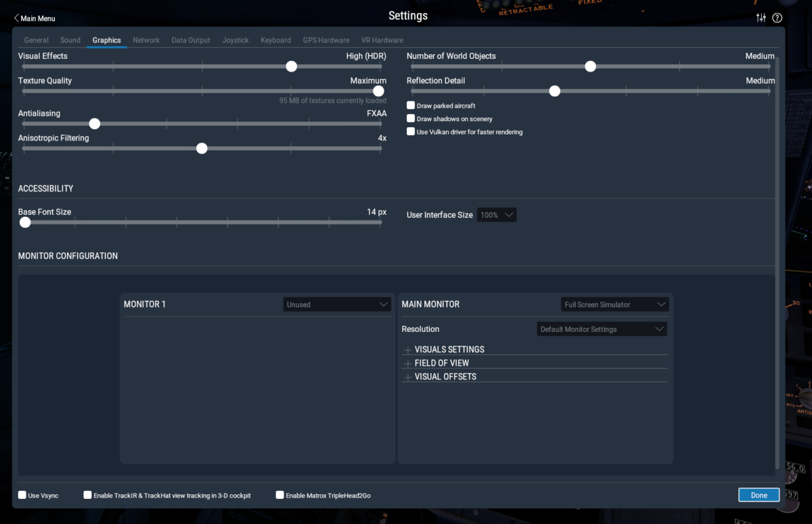Open the Monitor 1 usage dropdown
The height and width of the screenshot is (524, 812).
[336, 304]
